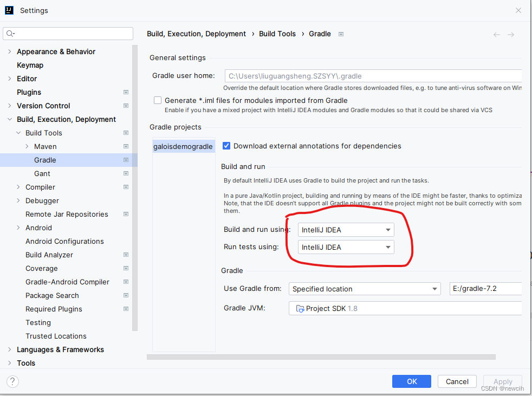The image size is (532, 396).
Task: Click Build Tools breadcrumb
Action: [277, 34]
